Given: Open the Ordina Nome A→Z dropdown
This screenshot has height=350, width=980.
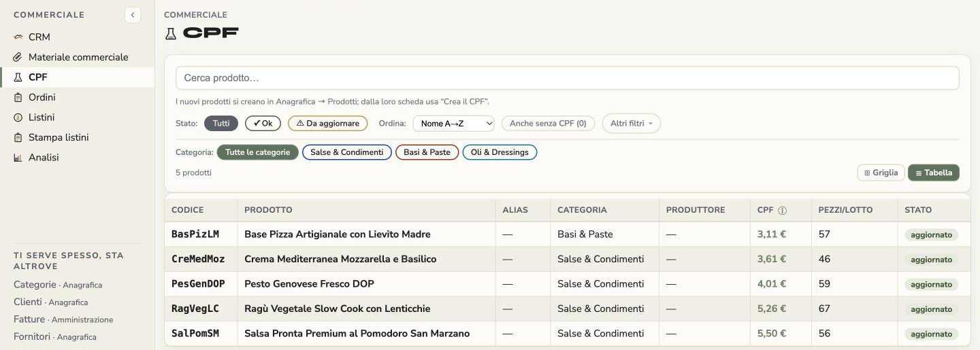Looking at the screenshot, I should pos(453,124).
